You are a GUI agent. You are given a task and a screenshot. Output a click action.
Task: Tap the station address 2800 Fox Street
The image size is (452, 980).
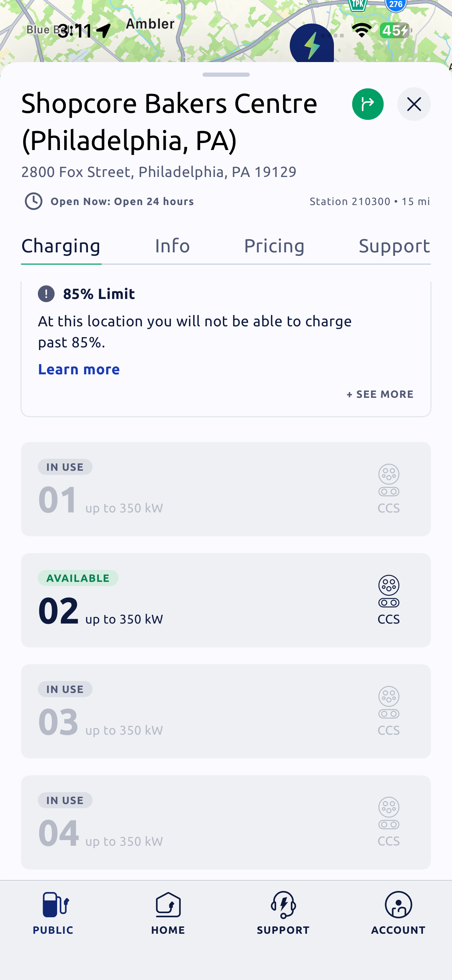[x=159, y=172]
